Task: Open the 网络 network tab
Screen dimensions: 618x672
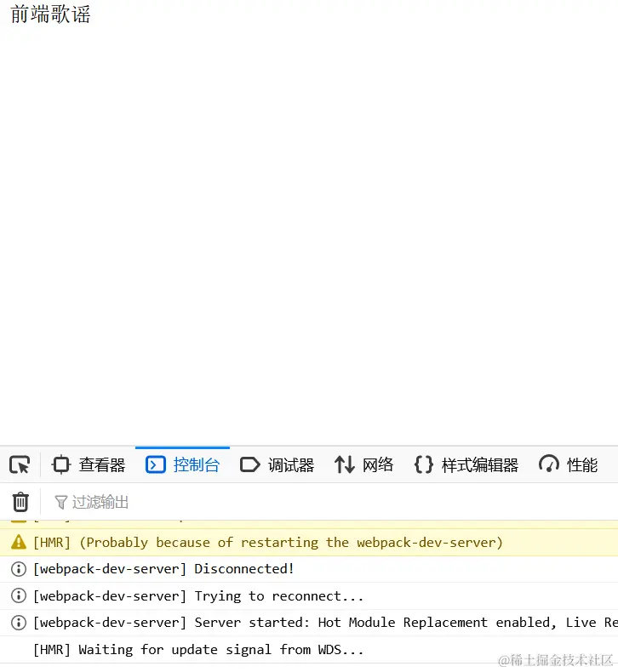Action: pyautogui.click(x=363, y=464)
